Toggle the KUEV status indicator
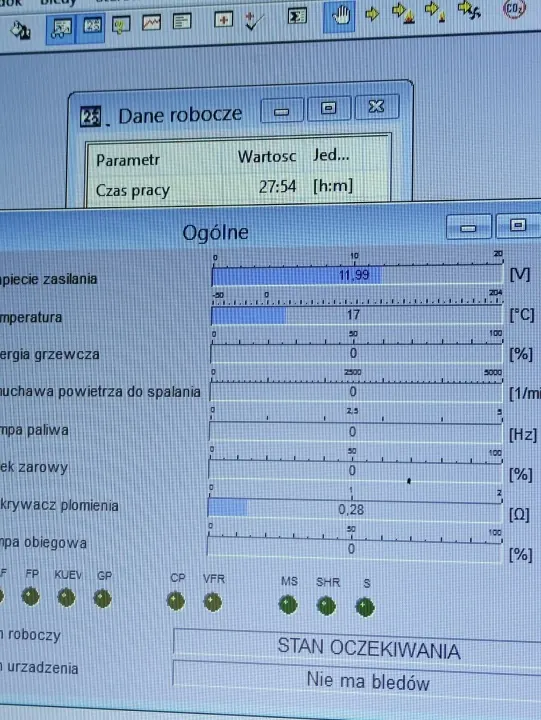 (66, 598)
